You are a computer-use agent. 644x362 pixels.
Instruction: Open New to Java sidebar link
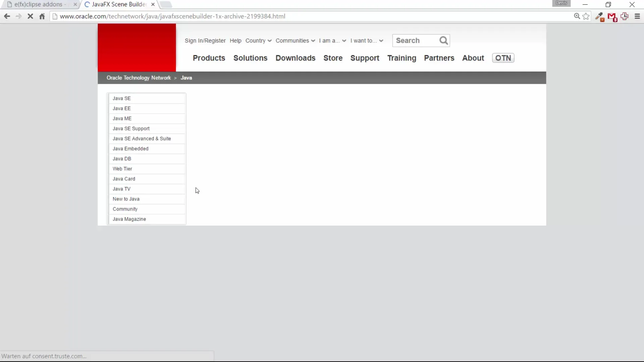(x=147, y=199)
